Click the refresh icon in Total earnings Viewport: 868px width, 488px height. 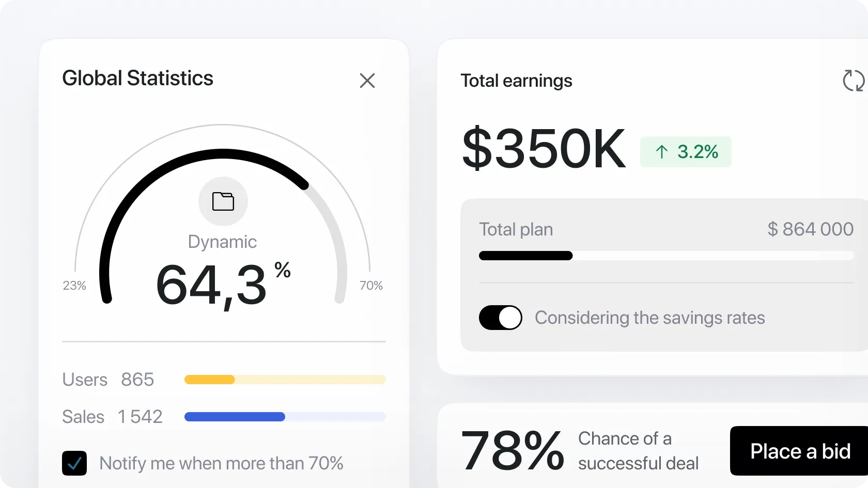point(853,81)
